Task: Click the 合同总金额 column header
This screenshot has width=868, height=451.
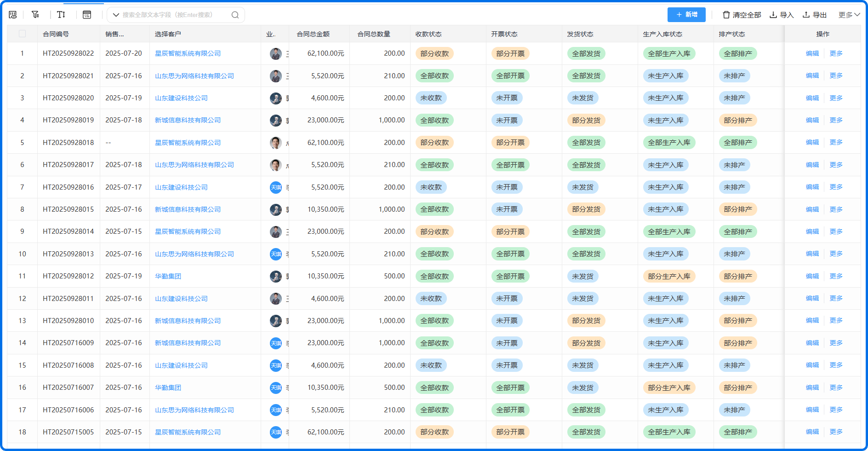Action: [x=313, y=34]
